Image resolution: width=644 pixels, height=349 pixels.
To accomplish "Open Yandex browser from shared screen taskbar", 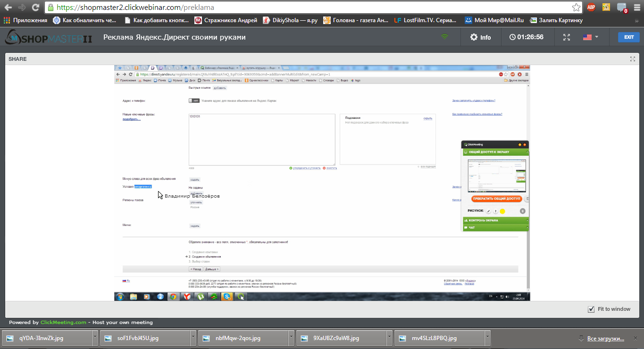I will coord(187,297).
